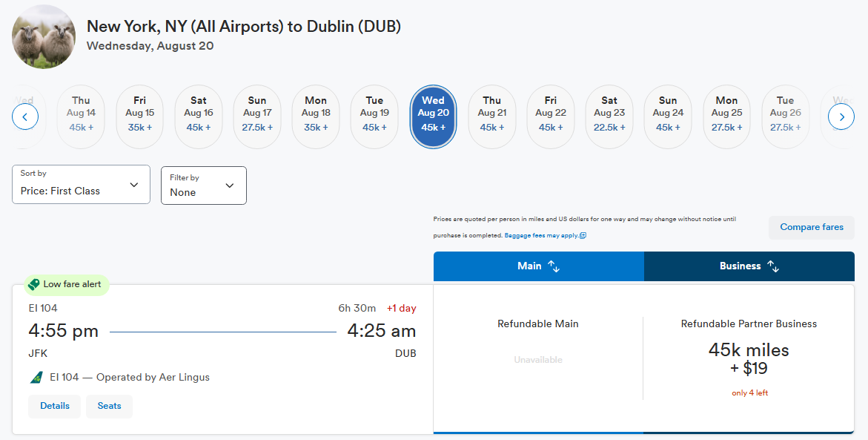Select the 45k miles Partner Business fare
Viewport: 868px width, 440px height.
(749, 358)
